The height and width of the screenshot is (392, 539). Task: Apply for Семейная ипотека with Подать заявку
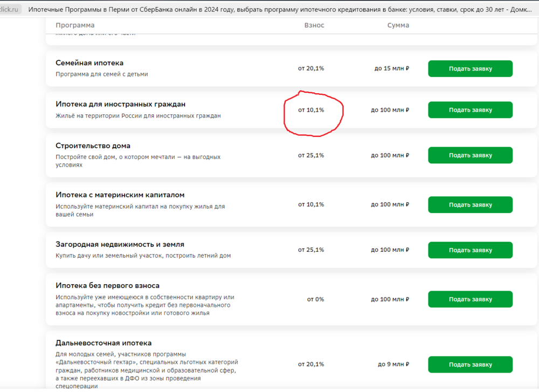(470, 68)
